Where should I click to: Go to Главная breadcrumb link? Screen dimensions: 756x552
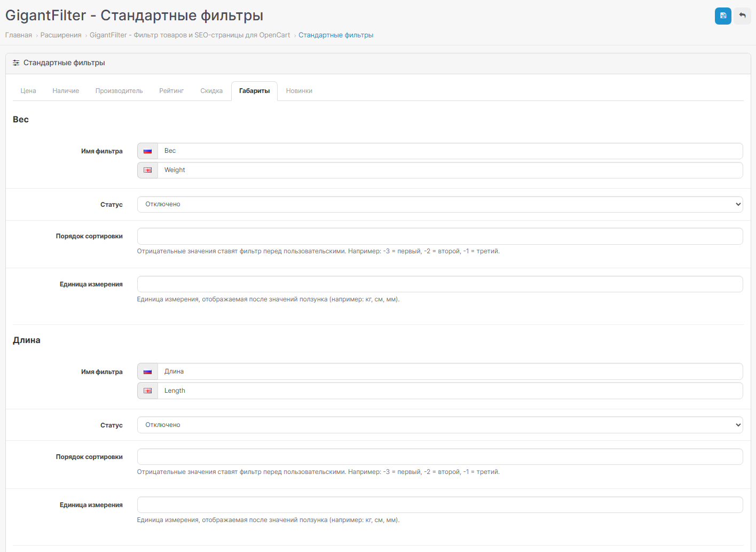pos(19,35)
